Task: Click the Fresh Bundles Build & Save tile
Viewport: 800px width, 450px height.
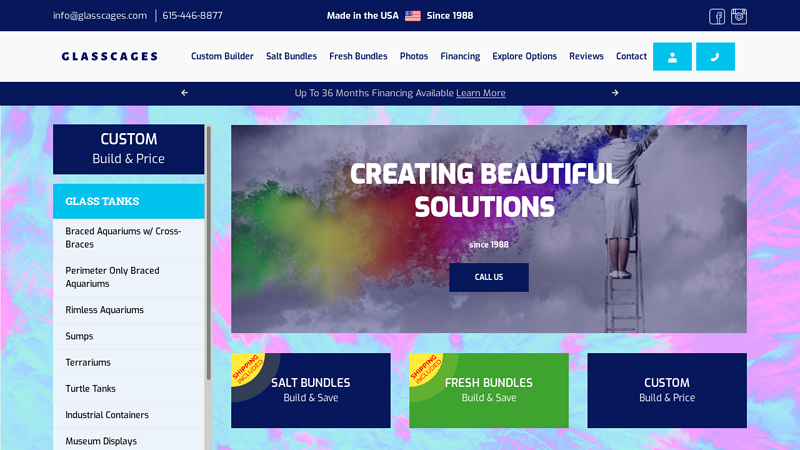Action: tap(488, 390)
